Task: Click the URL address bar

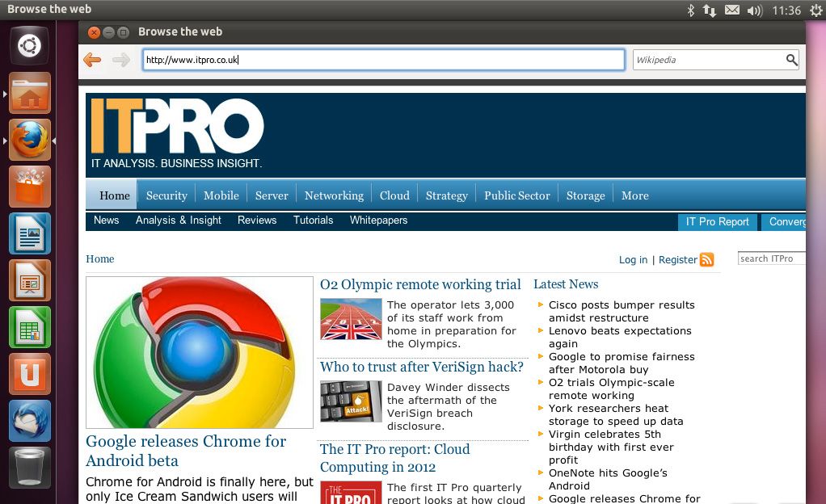Action: [x=383, y=60]
